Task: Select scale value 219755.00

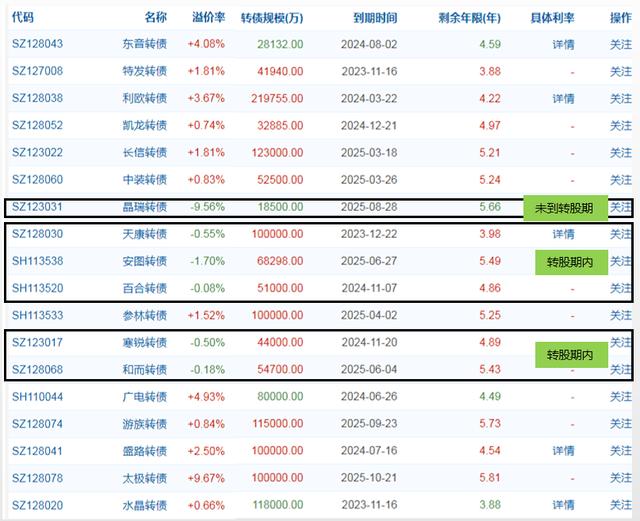Action: pyautogui.click(x=277, y=98)
